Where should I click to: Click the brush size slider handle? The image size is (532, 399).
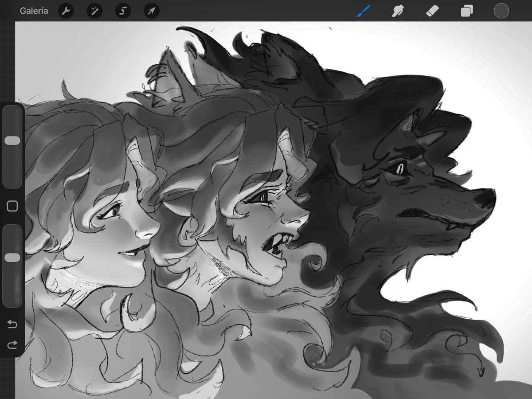[12, 141]
